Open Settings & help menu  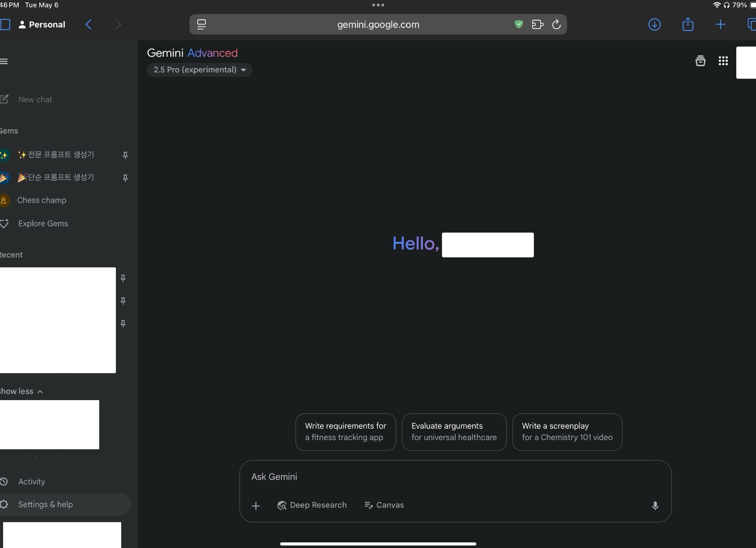[45, 504]
